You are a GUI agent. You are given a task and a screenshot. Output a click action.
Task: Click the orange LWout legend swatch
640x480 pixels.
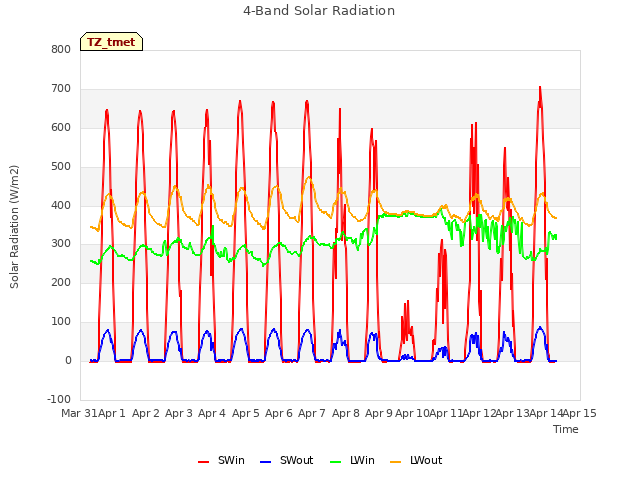pos(396,462)
